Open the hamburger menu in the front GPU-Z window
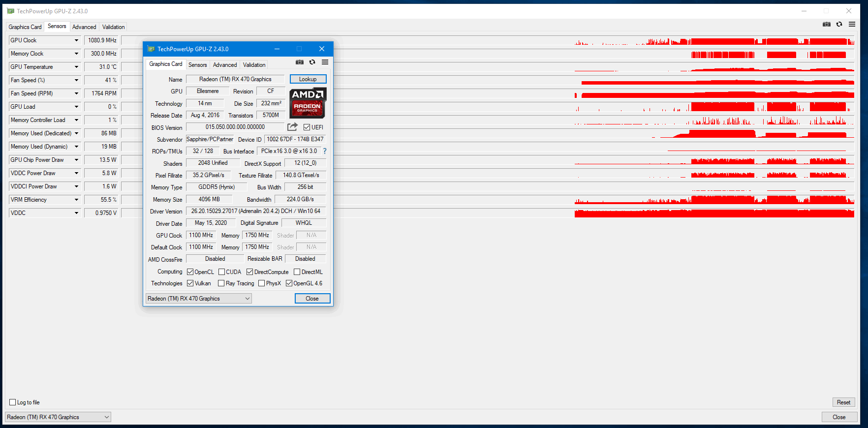 (325, 62)
